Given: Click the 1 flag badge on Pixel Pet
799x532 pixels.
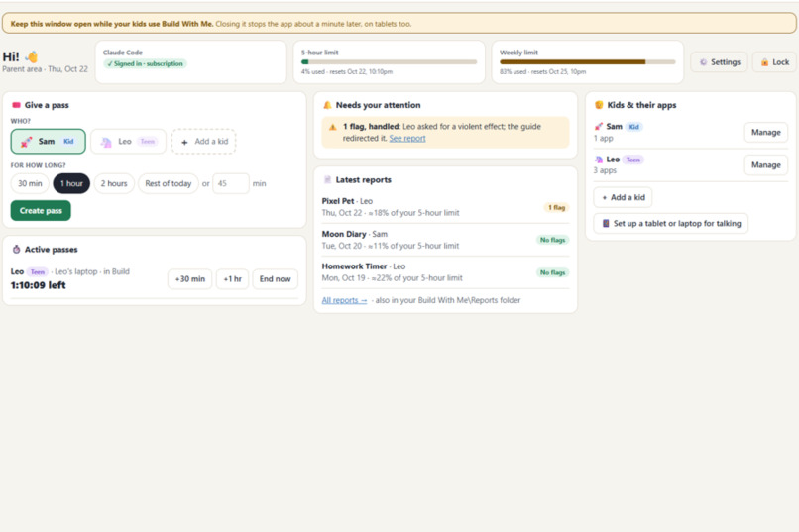Looking at the screenshot, I should (556, 207).
